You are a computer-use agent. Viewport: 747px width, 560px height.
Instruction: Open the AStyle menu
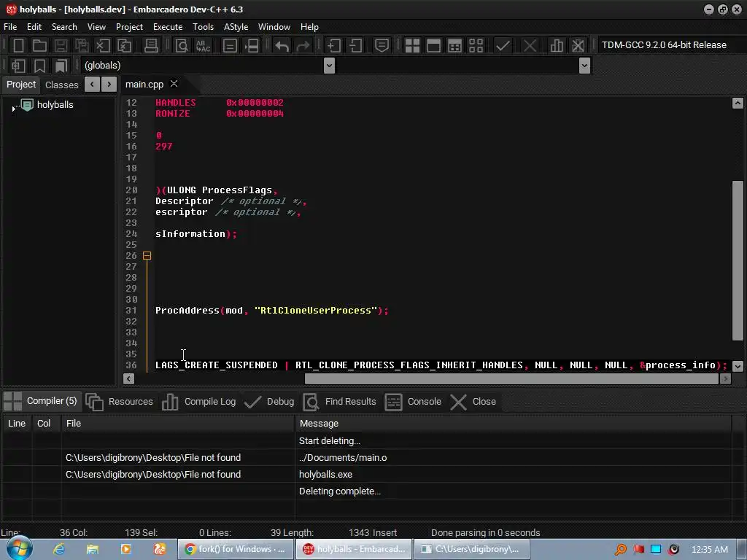(236, 27)
